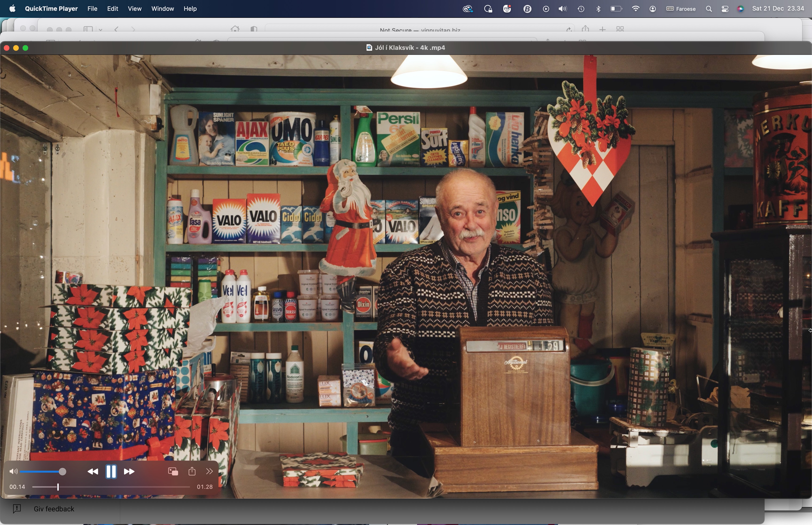This screenshot has width=812, height=525.
Task: Click the rewind button
Action: 93,472
